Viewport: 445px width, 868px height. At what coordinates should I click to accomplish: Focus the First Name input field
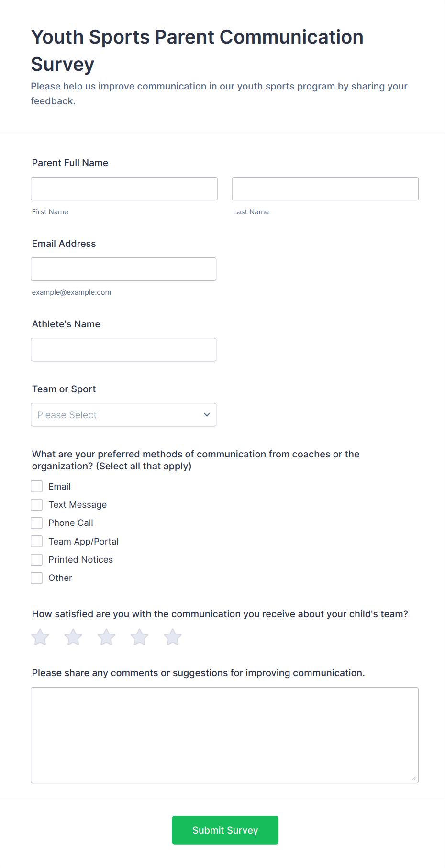point(124,189)
